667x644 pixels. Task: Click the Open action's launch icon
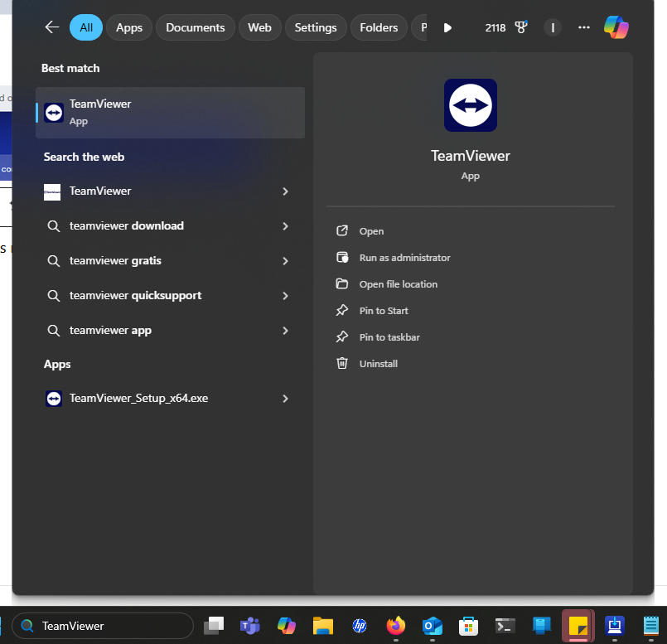coord(342,230)
